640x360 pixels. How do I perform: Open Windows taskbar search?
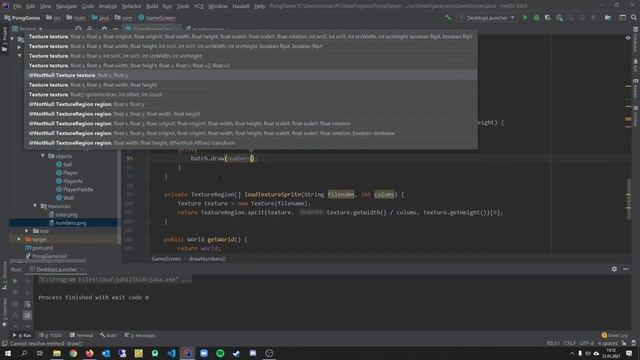(x=24, y=353)
